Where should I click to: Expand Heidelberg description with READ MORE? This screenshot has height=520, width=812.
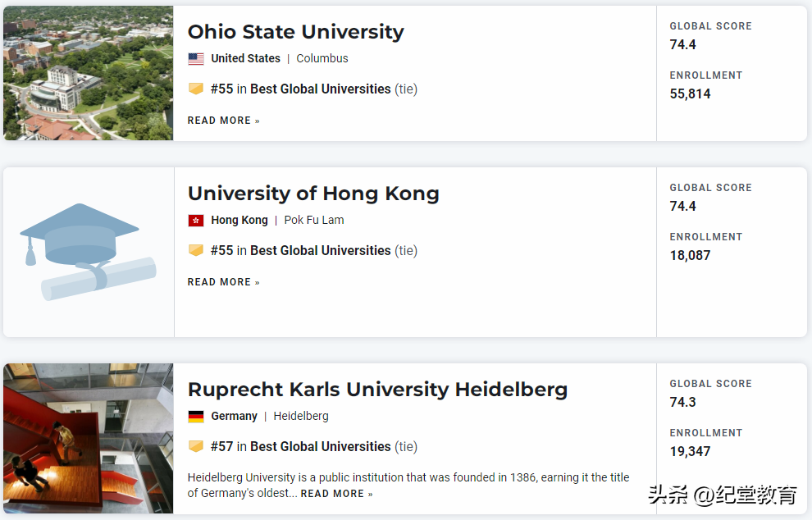click(x=336, y=494)
